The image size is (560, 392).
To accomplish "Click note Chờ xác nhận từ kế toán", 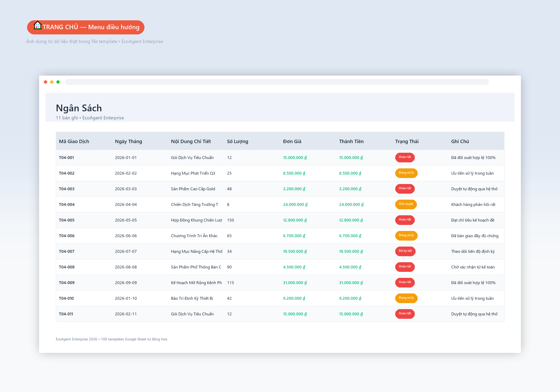I will (x=473, y=267).
